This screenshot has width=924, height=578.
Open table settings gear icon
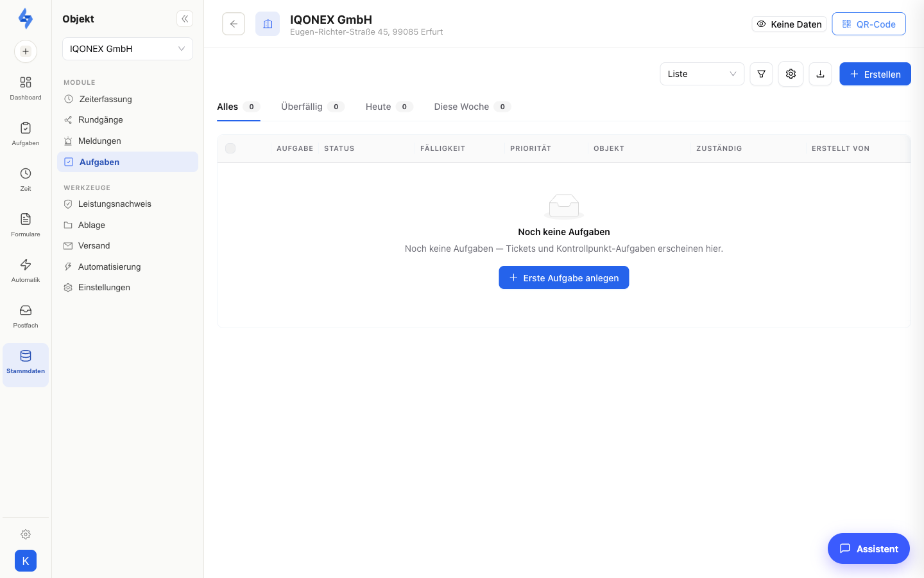coord(791,74)
